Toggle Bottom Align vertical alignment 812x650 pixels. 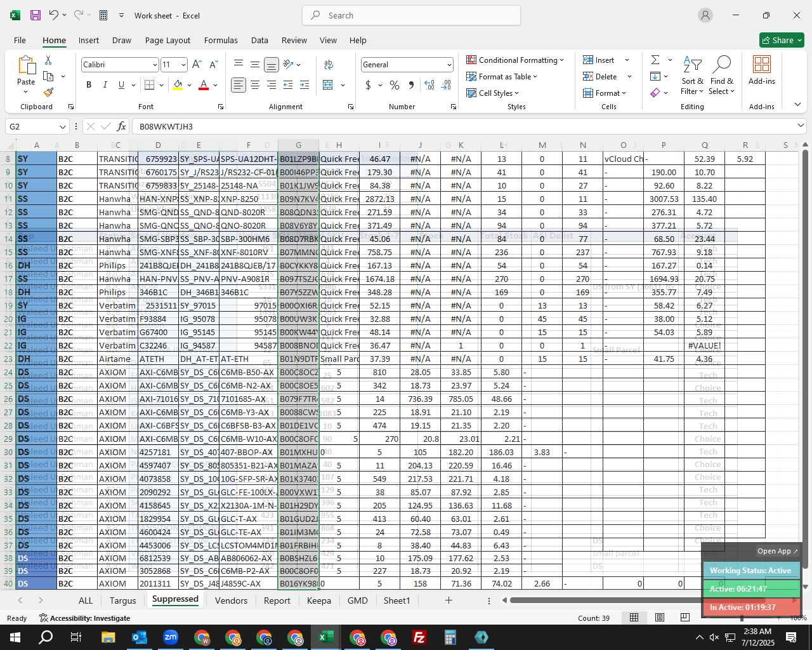(x=272, y=65)
